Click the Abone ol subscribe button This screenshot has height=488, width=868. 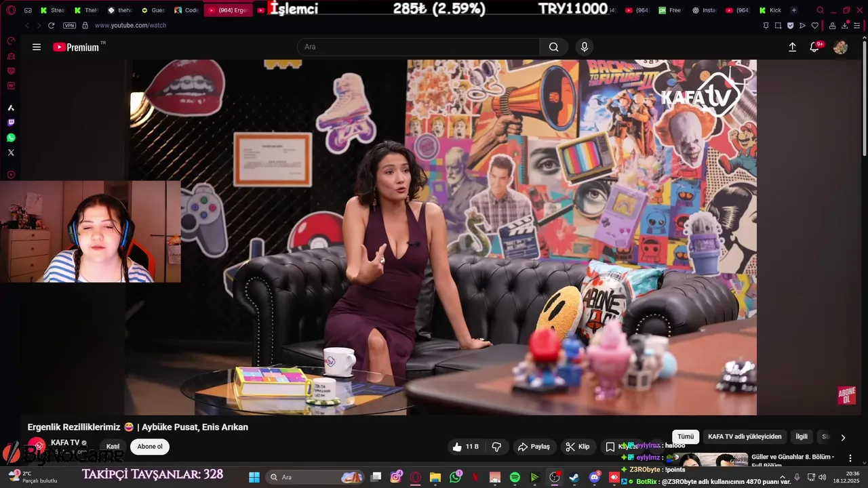pyautogui.click(x=150, y=447)
